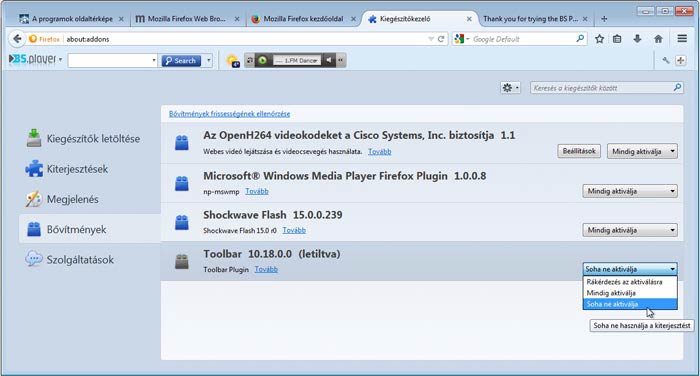This screenshot has width=700, height=376.
Task: Click the 'about:addons' address bar text
Action: pyautogui.click(x=88, y=39)
